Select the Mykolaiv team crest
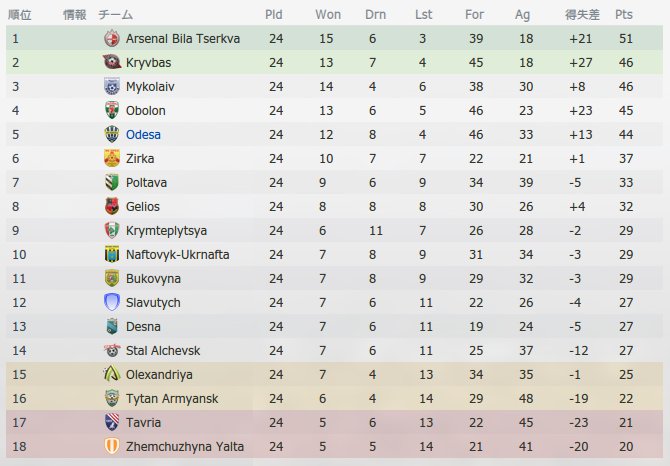 click(112, 86)
